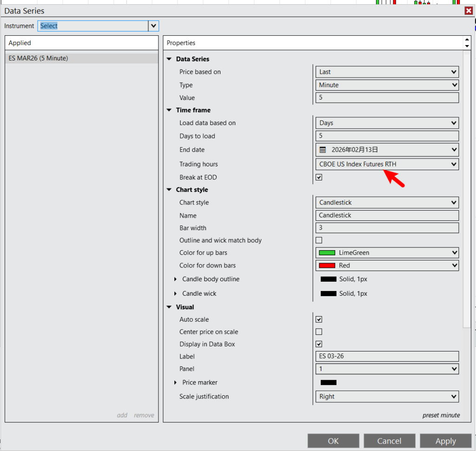The height and width of the screenshot is (451, 476).
Task: Click the preset minute link
Action: [441, 415]
